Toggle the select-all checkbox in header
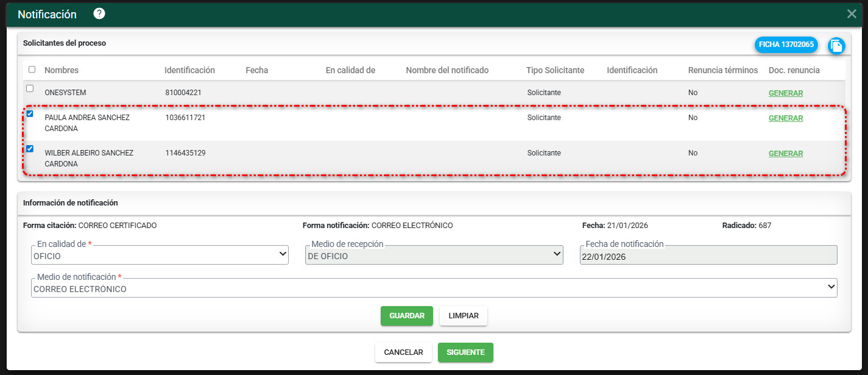 (x=32, y=70)
